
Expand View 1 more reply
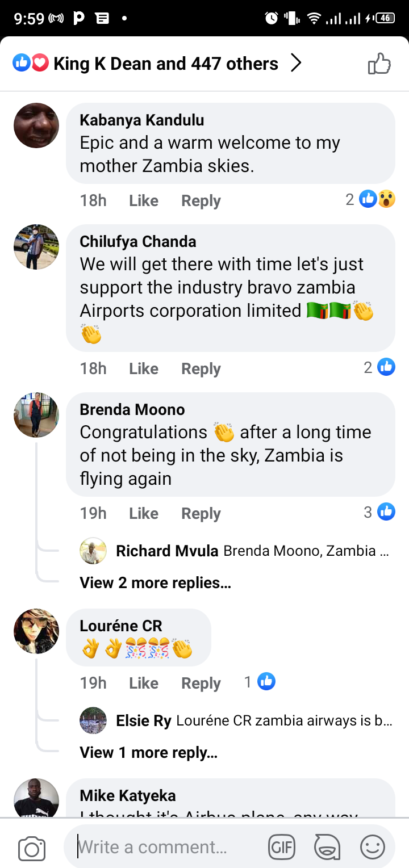[x=148, y=753]
